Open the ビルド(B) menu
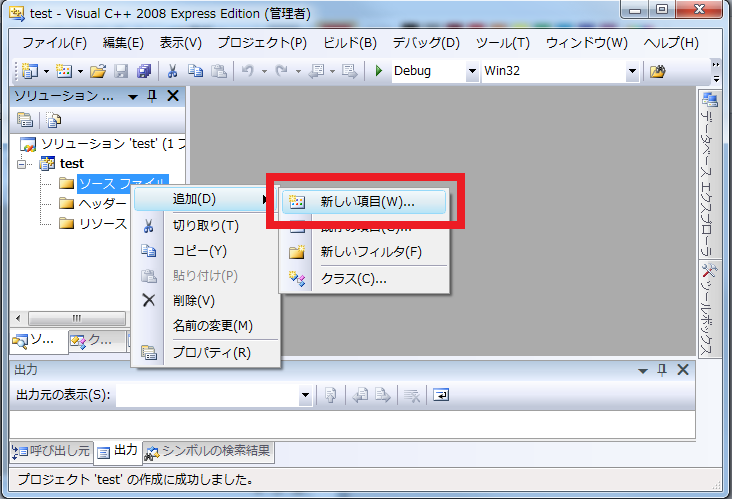Screen dimensions: 732x499 (350, 43)
